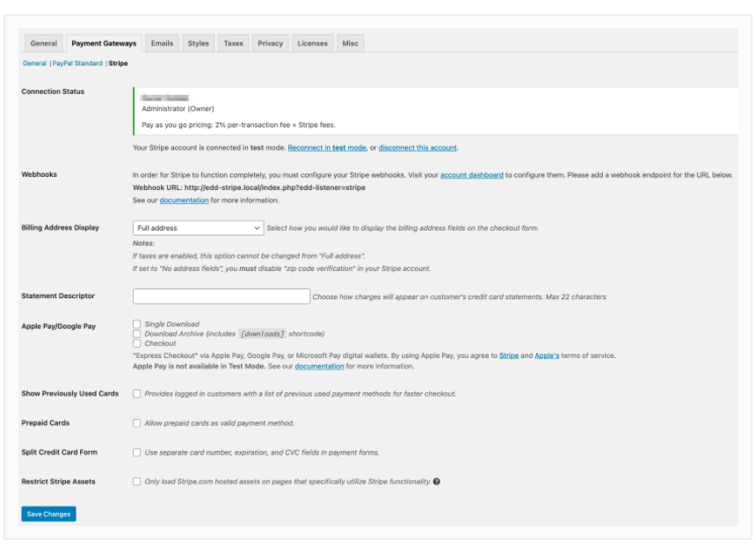The width and height of the screenshot is (756, 548).
Task: Open the Apple Pay documentation link
Action: pyautogui.click(x=319, y=366)
